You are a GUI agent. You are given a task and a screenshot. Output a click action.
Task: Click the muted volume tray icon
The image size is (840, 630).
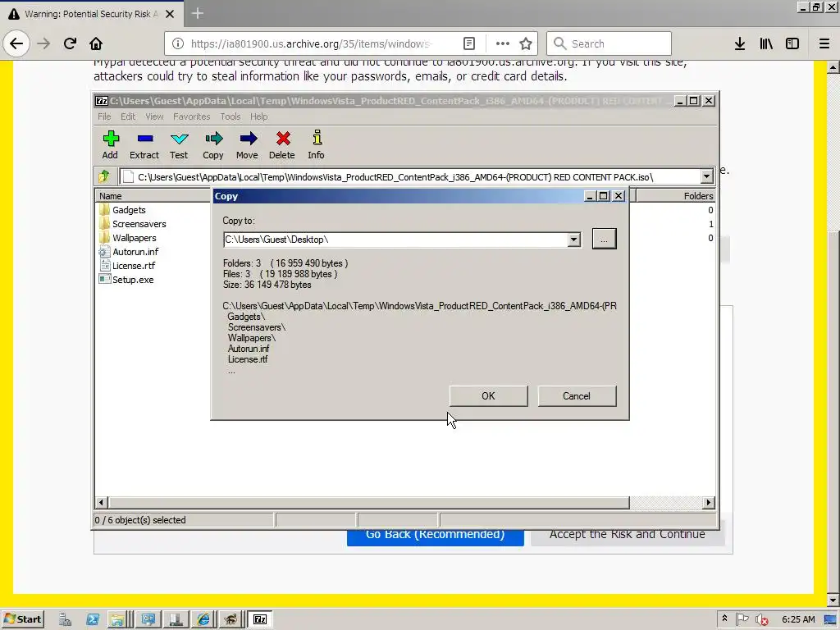(x=761, y=619)
